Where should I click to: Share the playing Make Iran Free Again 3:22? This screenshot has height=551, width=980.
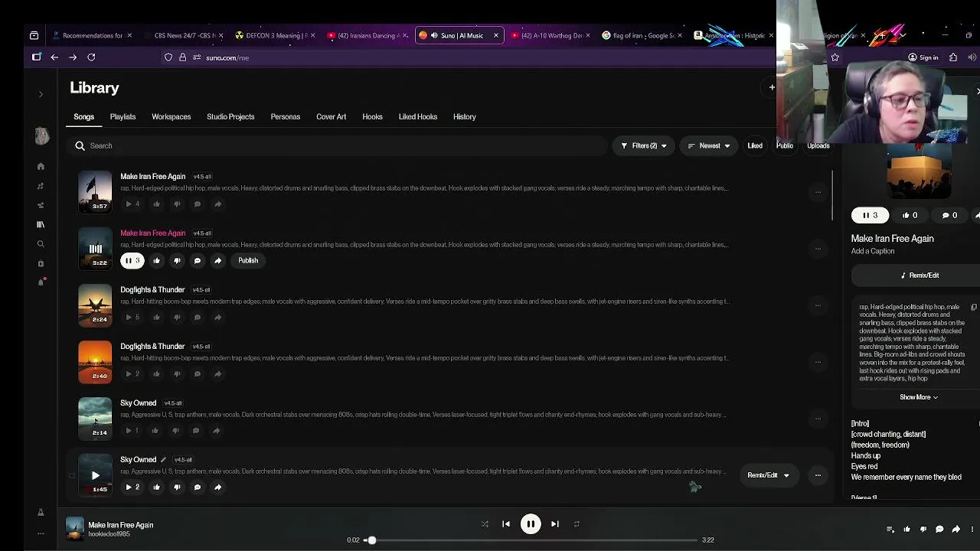(217, 261)
